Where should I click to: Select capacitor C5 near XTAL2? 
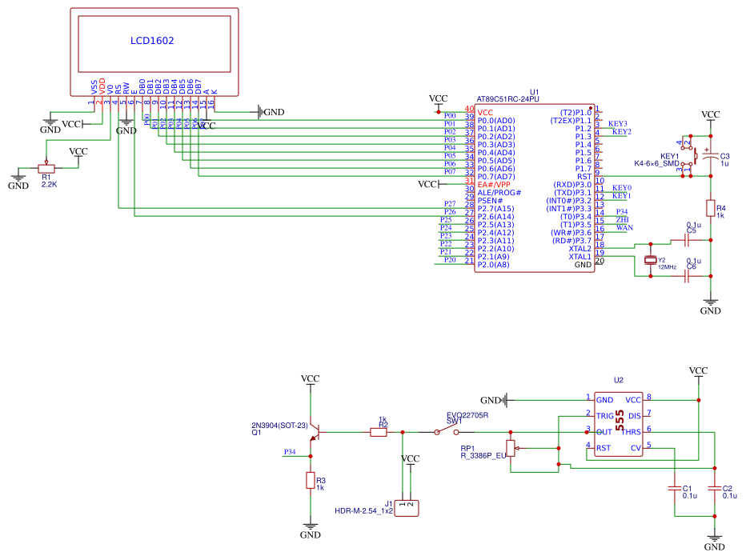(687, 241)
